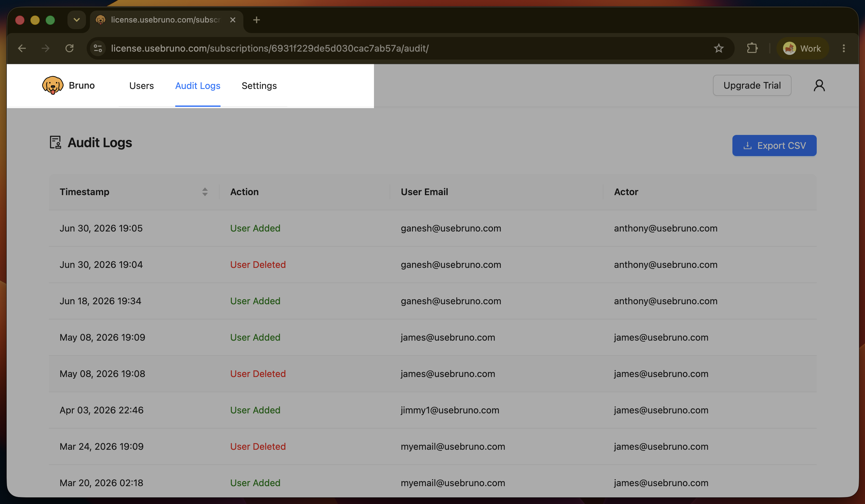865x504 pixels.
Task: Click actor anthony@usebruno.com in Jun 30 19:05 row
Action: point(666,228)
